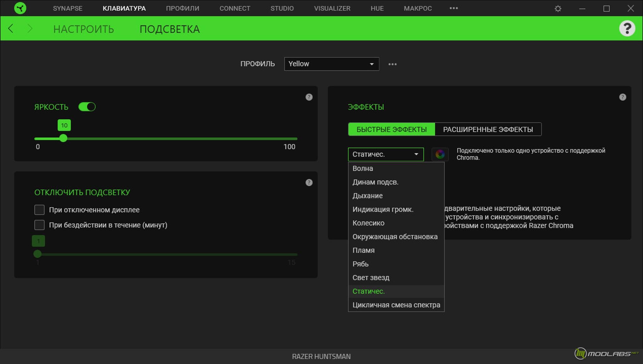
Task: Switch to VISUALIZER tab
Action: (332, 8)
